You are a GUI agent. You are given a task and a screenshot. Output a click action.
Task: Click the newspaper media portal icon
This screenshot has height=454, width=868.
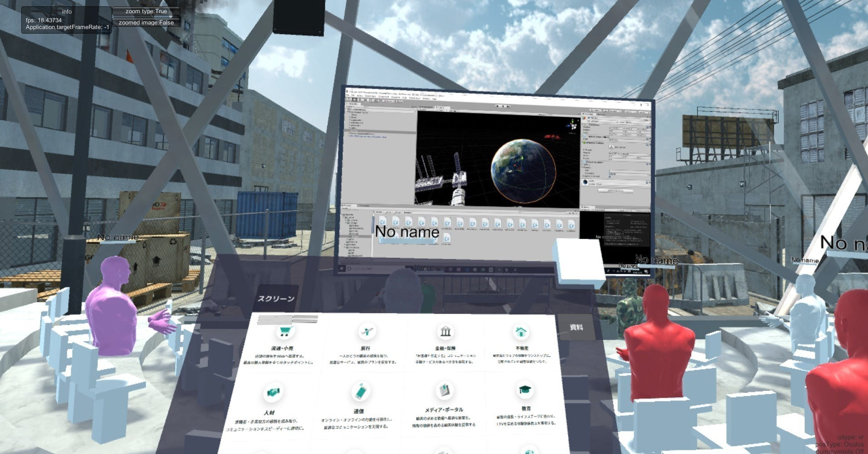[x=443, y=390]
